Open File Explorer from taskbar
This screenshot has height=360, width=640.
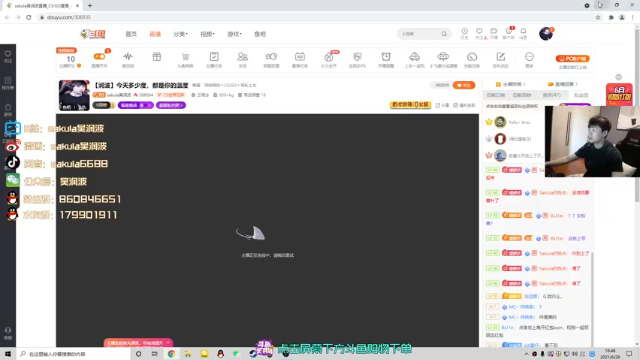[x=187, y=354]
